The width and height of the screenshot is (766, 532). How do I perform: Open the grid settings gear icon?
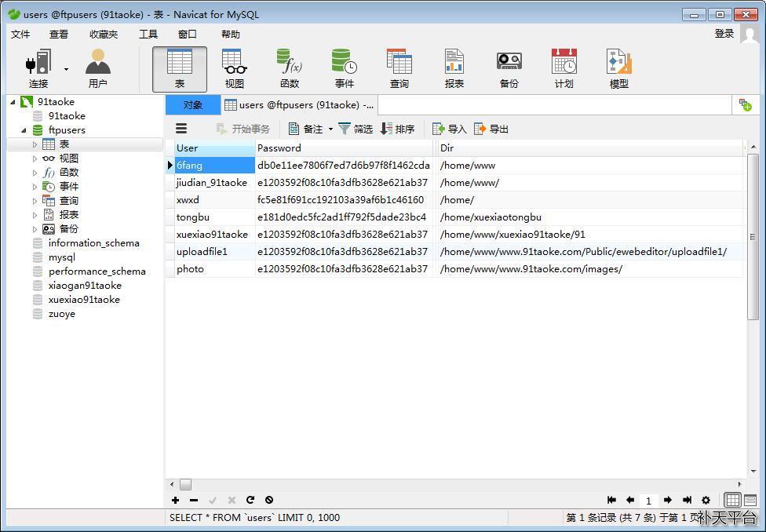pos(706,500)
